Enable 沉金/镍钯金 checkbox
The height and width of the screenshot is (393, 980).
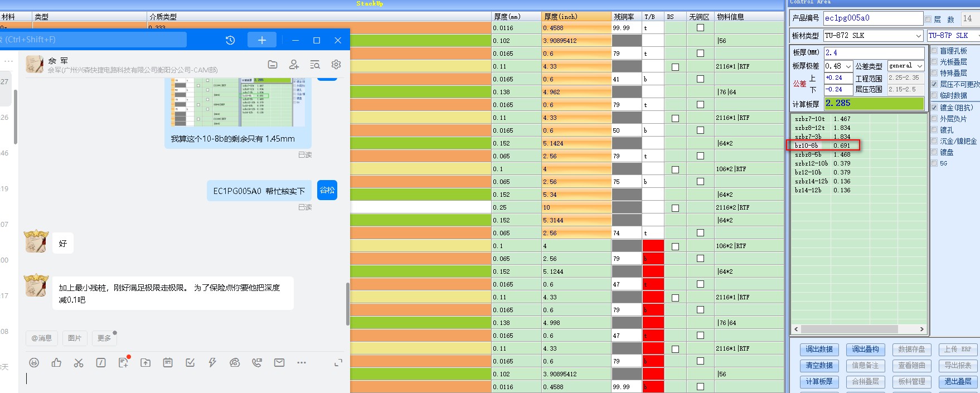934,141
